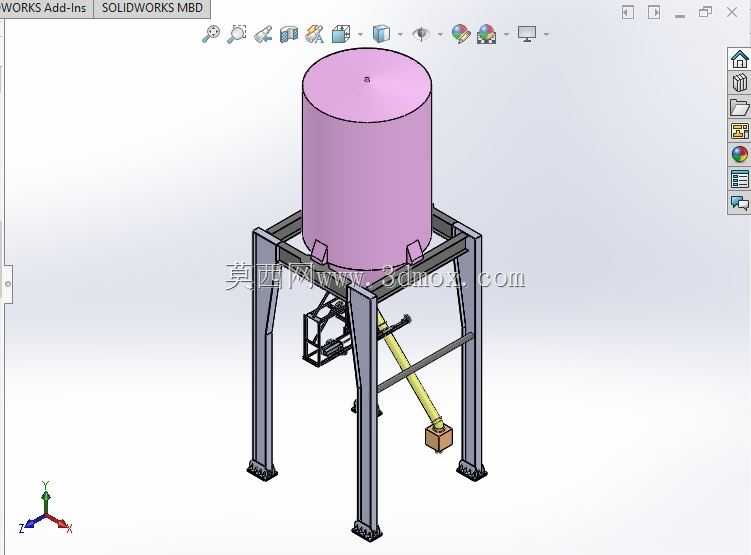Open File Explorer task pane tab
The height and width of the screenshot is (555, 751).
coord(740,107)
